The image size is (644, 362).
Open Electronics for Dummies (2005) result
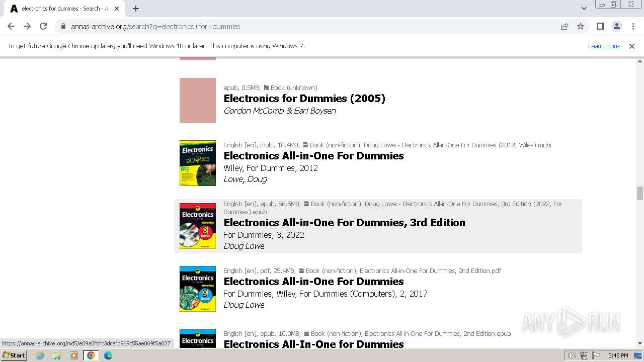coord(304,99)
